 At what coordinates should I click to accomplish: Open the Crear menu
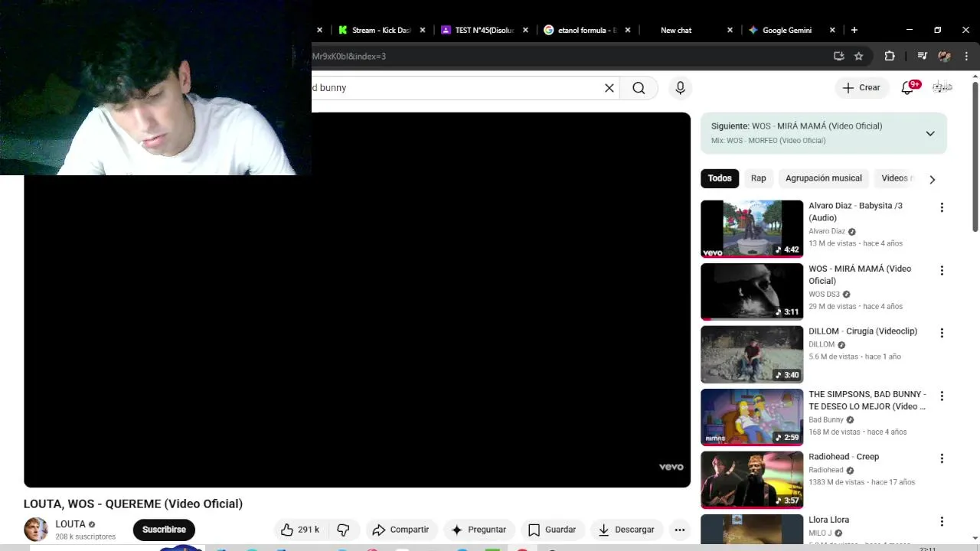pyautogui.click(x=862, y=88)
